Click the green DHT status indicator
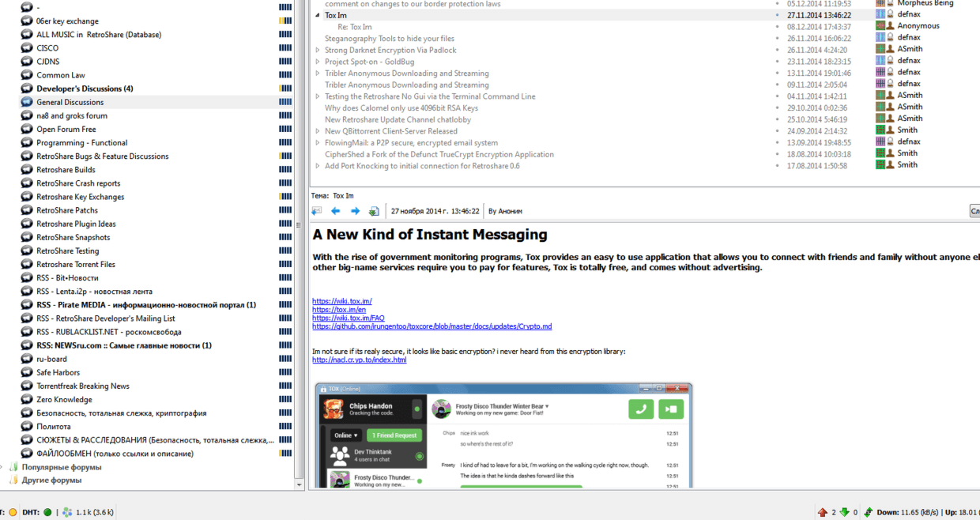 click(47, 512)
